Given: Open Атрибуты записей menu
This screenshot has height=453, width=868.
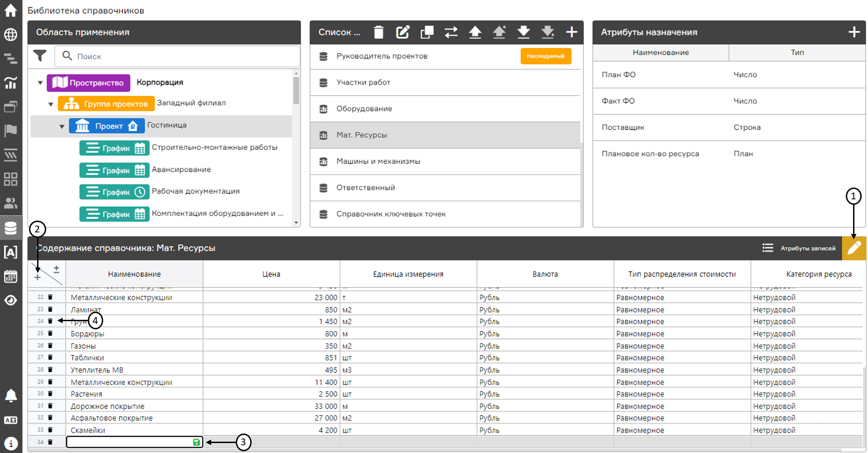Looking at the screenshot, I should pos(799,248).
